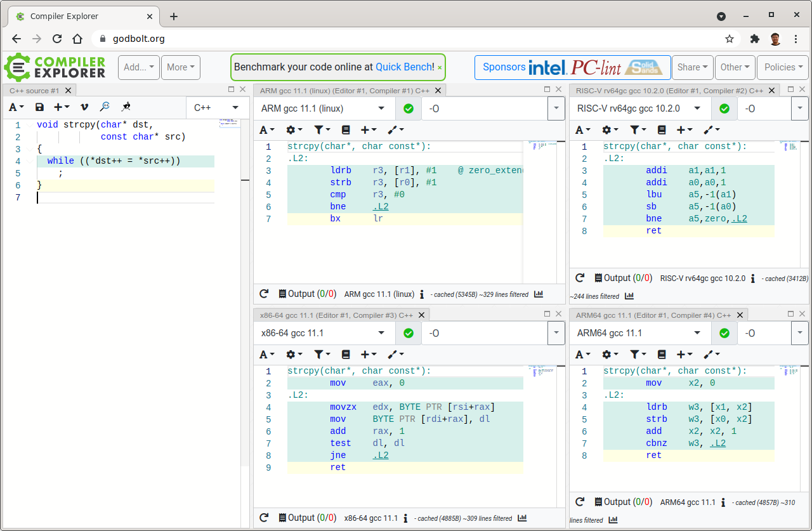This screenshot has width=812, height=531.
Task: Open RISC-V rv64gc gcc 10.2.0 compiler picker
Action: coord(640,108)
